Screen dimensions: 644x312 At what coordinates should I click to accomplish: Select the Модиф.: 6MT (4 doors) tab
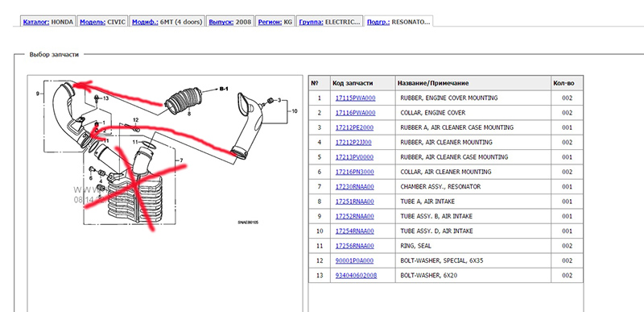point(167,22)
